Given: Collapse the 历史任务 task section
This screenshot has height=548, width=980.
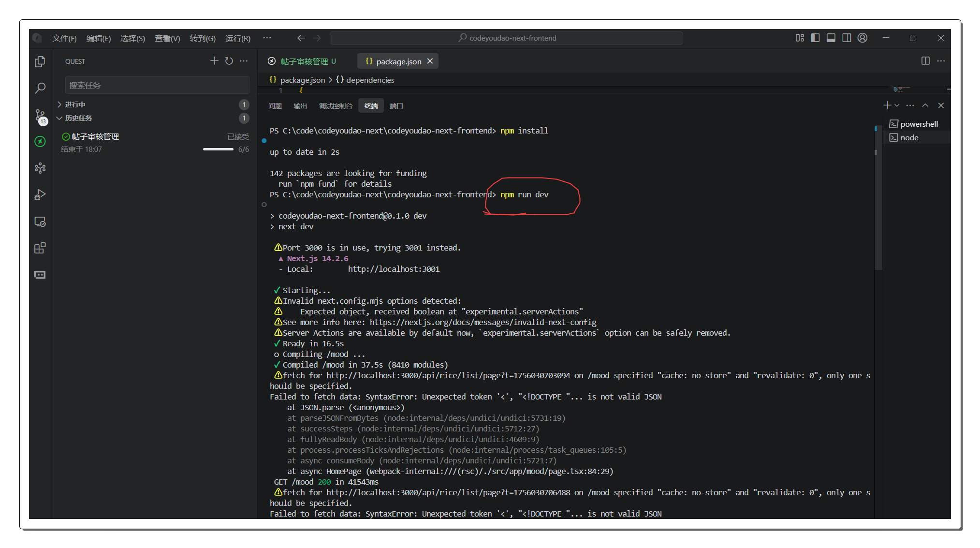Looking at the screenshot, I should [x=154, y=118].
